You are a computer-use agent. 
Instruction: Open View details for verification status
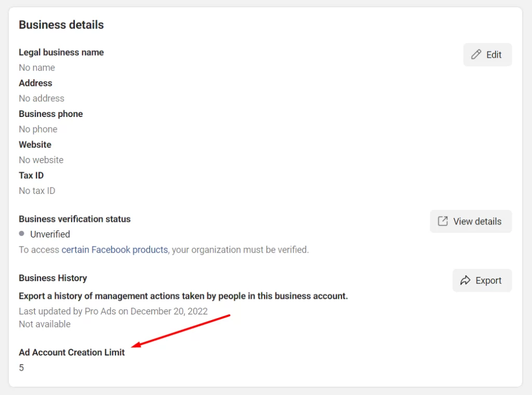[x=471, y=221]
